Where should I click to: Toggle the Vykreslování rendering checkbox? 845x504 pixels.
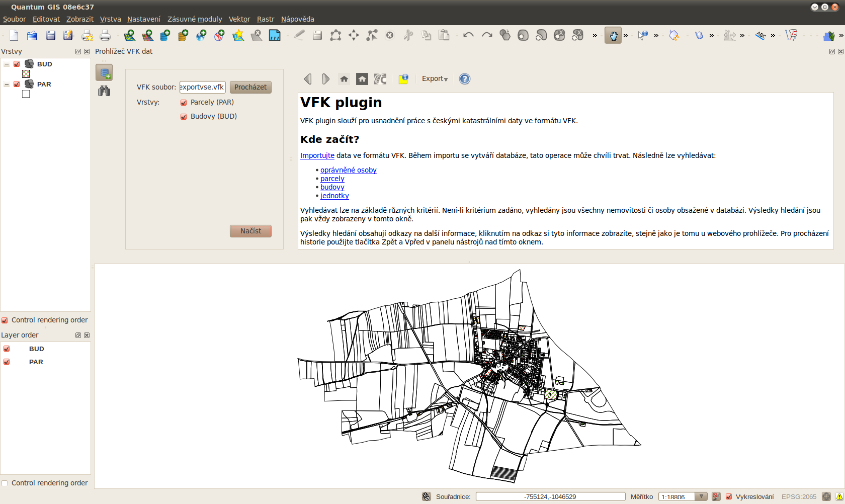[729, 497]
